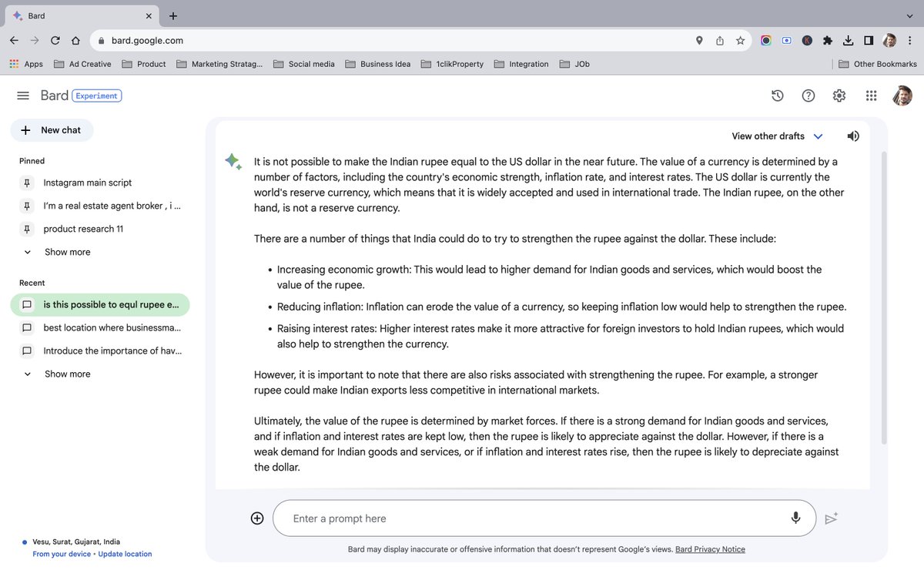This screenshot has width=924, height=577.
Task: Click the browser back arrow
Action: coord(15,41)
